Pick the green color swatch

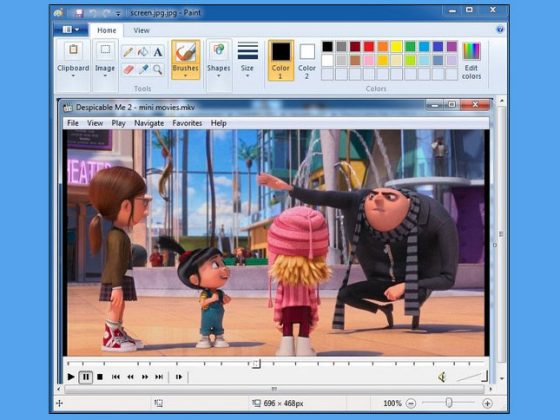410,46
